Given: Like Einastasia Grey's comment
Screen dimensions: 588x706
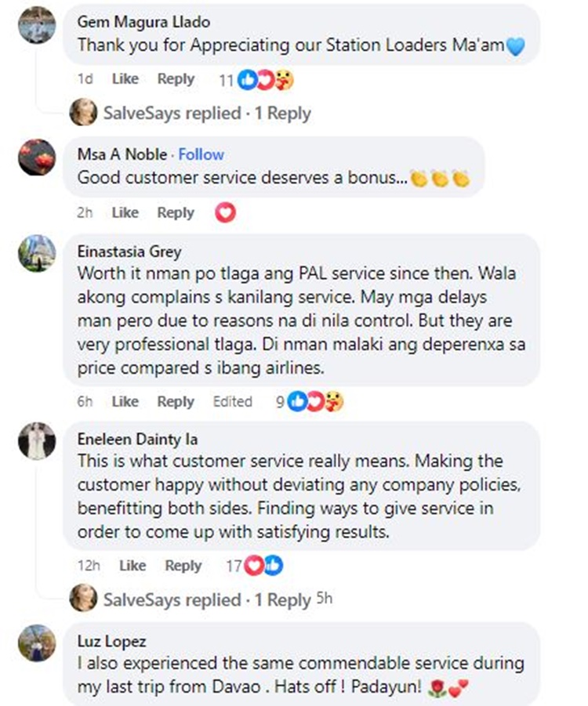Looking at the screenshot, I should 125,401.
